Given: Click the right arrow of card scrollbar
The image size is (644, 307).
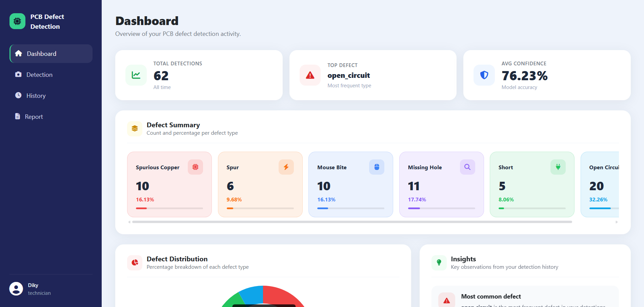Looking at the screenshot, I should 617,222.
